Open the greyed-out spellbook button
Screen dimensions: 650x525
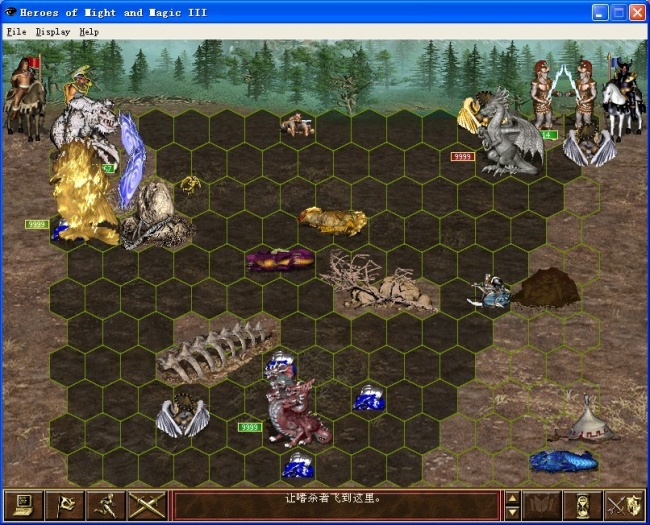[x=541, y=505]
